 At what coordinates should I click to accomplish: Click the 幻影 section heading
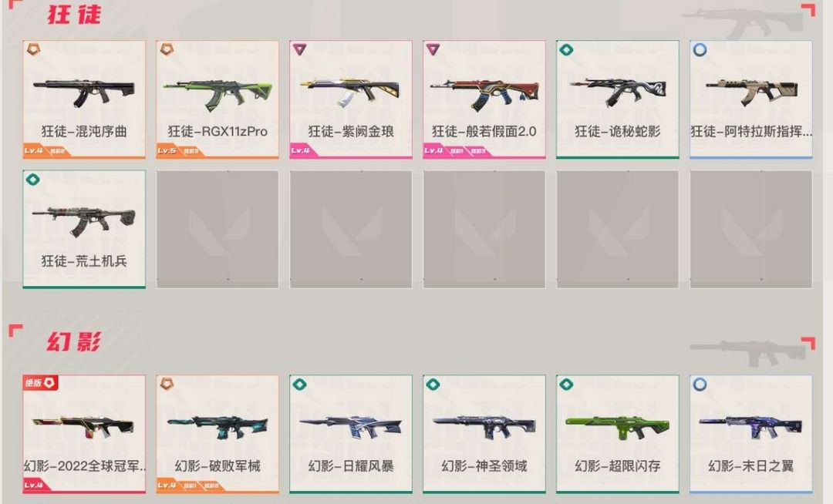tap(74, 341)
